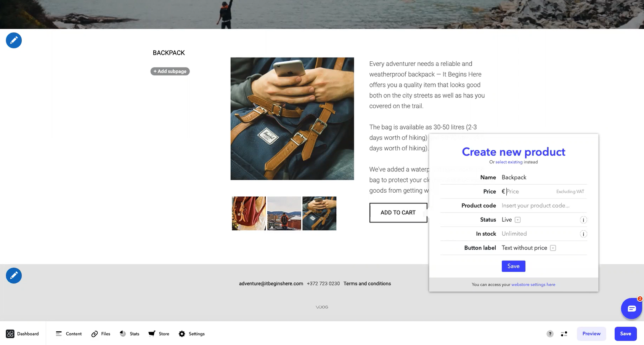Click the top-left edit pencil icon
Image resolution: width=644 pixels, height=345 pixels.
[14, 40]
